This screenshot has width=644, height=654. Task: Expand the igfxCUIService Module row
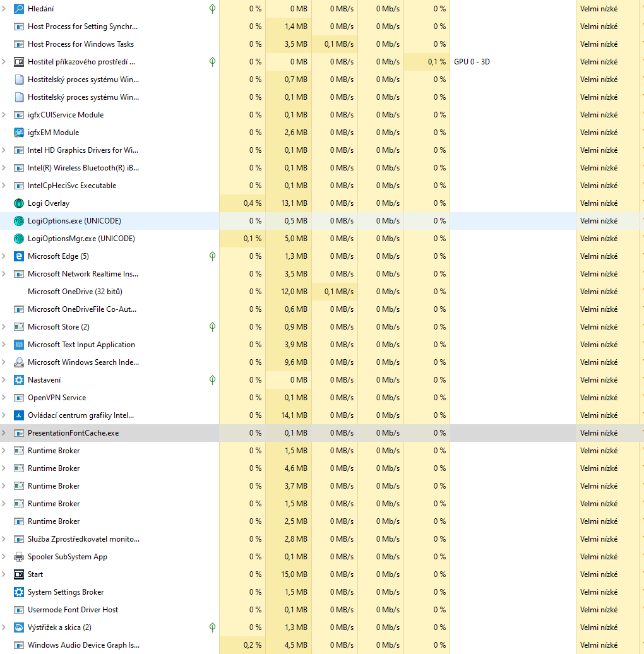pyautogui.click(x=4, y=115)
